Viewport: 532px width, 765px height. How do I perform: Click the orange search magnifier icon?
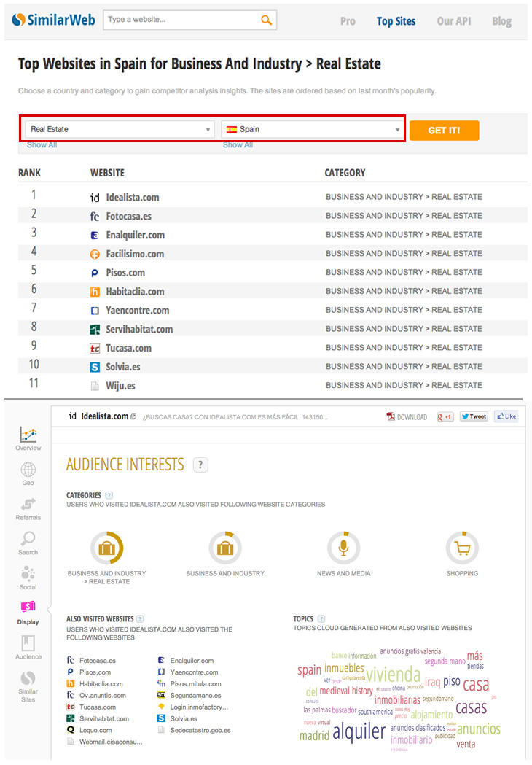[x=266, y=20]
